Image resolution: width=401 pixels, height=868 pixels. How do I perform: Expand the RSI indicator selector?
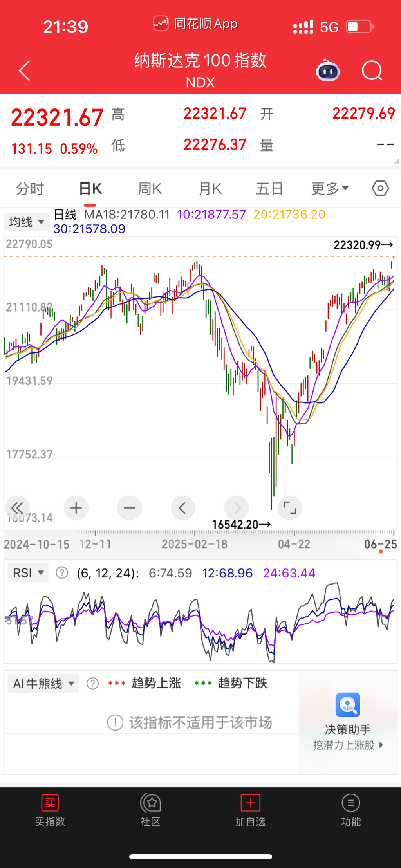point(28,573)
